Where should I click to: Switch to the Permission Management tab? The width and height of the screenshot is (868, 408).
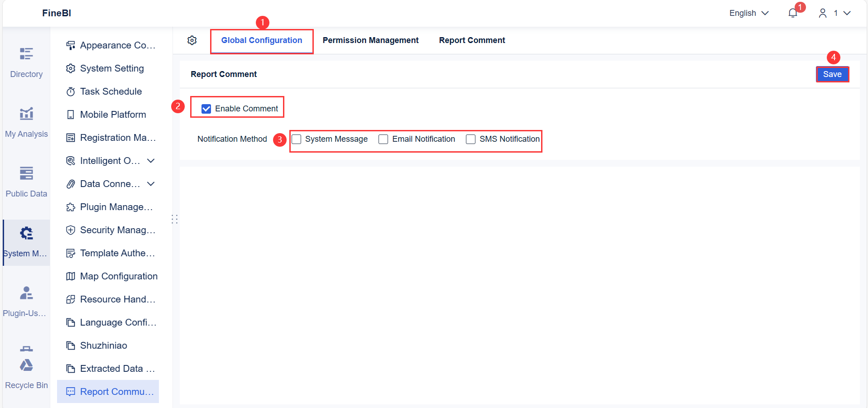point(370,40)
